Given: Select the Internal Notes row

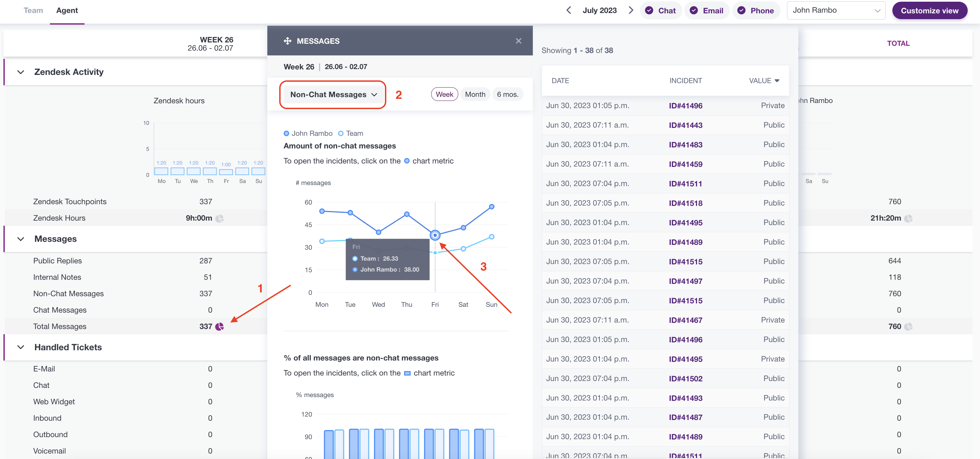Looking at the screenshot, I should coord(136,278).
